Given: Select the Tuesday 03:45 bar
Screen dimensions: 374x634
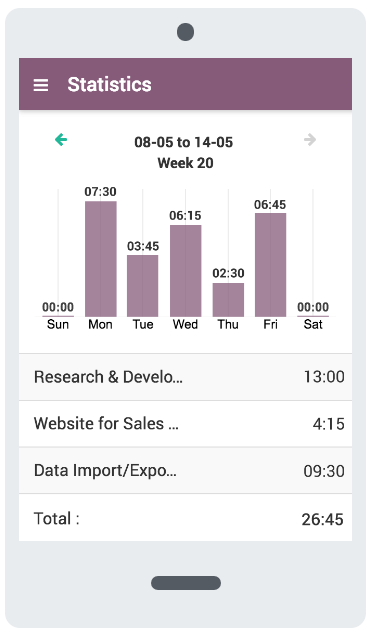Looking at the screenshot, I should (143, 286).
